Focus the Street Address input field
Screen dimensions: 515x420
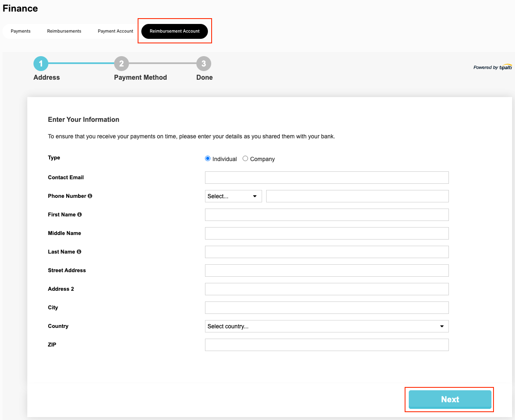(x=327, y=271)
